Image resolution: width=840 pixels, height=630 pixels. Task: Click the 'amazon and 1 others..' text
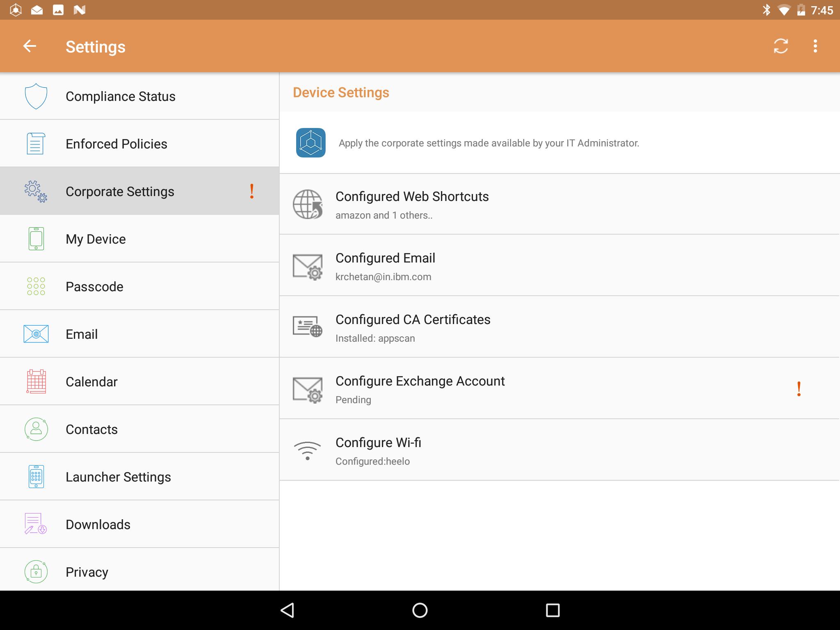[384, 215]
